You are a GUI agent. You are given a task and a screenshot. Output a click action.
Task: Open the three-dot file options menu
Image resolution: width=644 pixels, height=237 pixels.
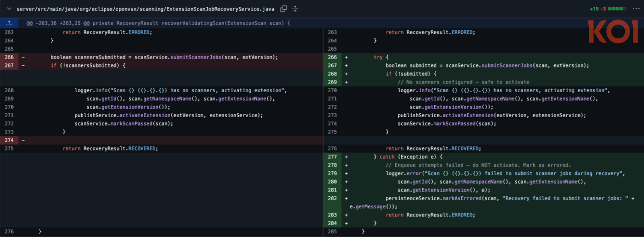tap(636, 8)
